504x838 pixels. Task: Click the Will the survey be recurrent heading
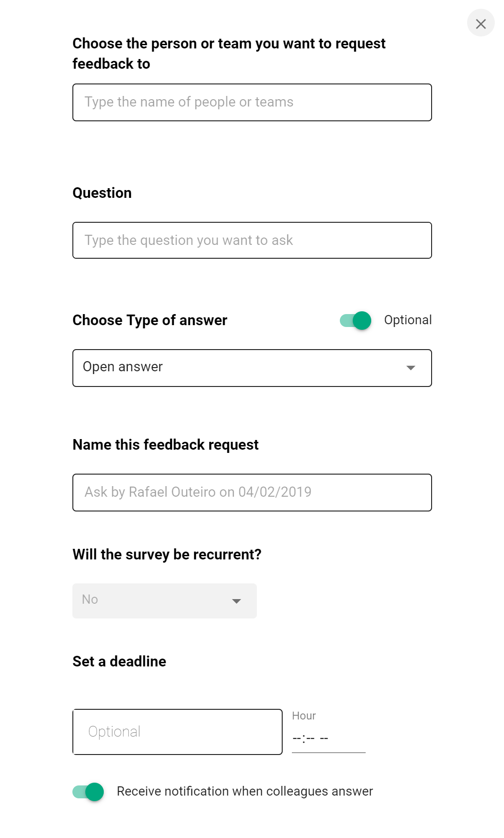click(x=167, y=554)
